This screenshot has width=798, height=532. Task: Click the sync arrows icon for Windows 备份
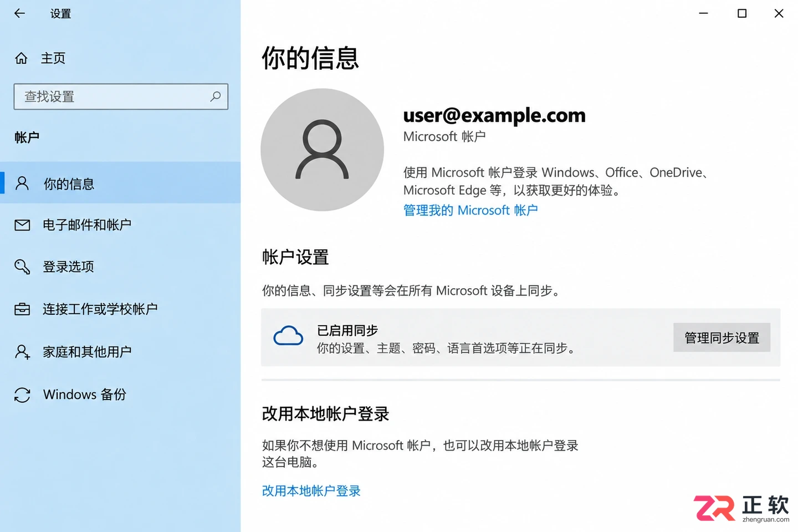click(22, 395)
